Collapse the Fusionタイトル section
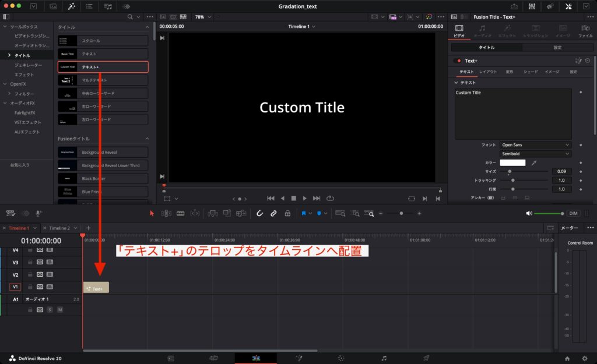Viewport: 597px width, 364px height. coord(147,139)
